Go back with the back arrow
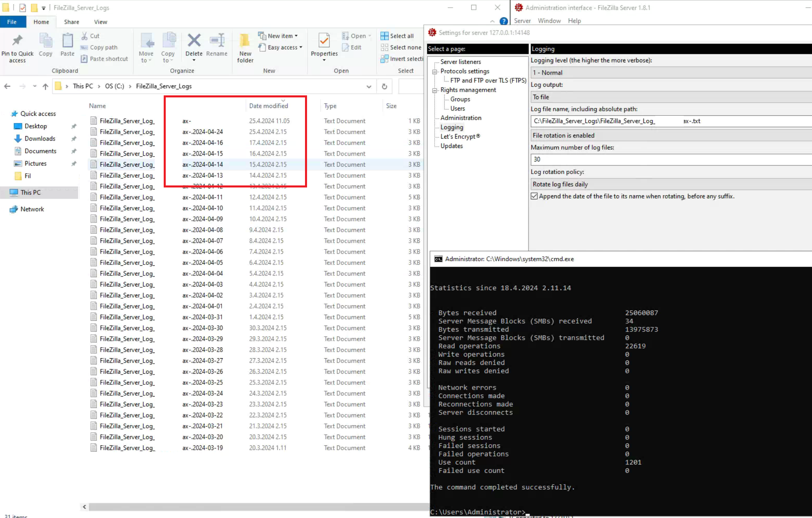This screenshot has height=518, width=812. [7, 86]
